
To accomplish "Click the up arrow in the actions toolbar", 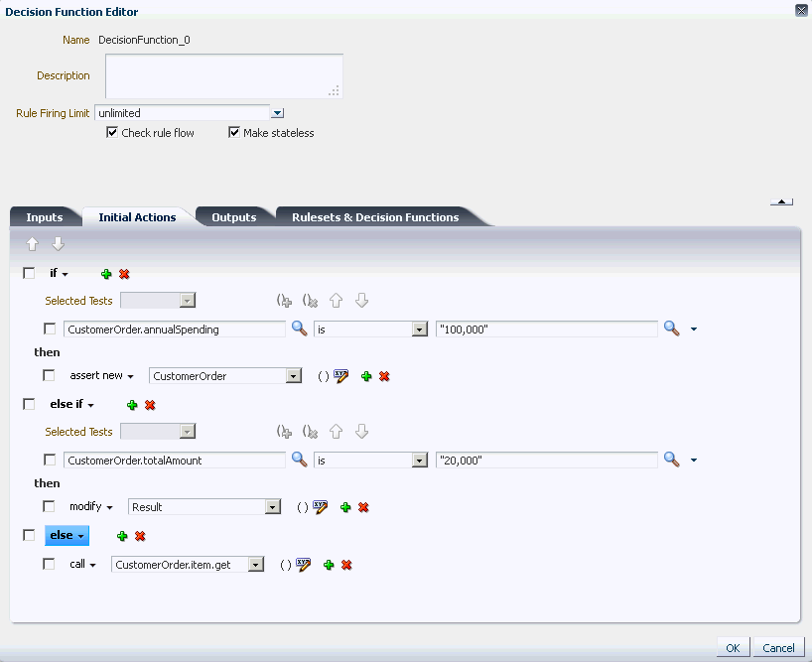I will [33, 242].
